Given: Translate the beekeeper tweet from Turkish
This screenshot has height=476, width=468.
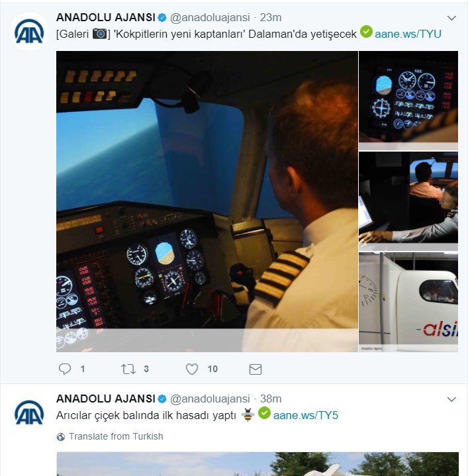Looking at the screenshot, I should [x=116, y=436].
